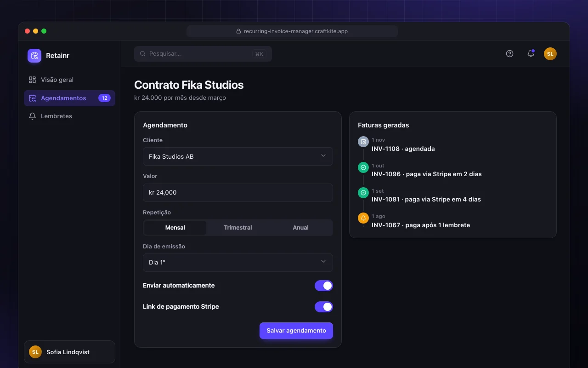Expand the Dia de emissão dropdown
This screenshot has height=368, width=588.
click(x=238, y=263)
